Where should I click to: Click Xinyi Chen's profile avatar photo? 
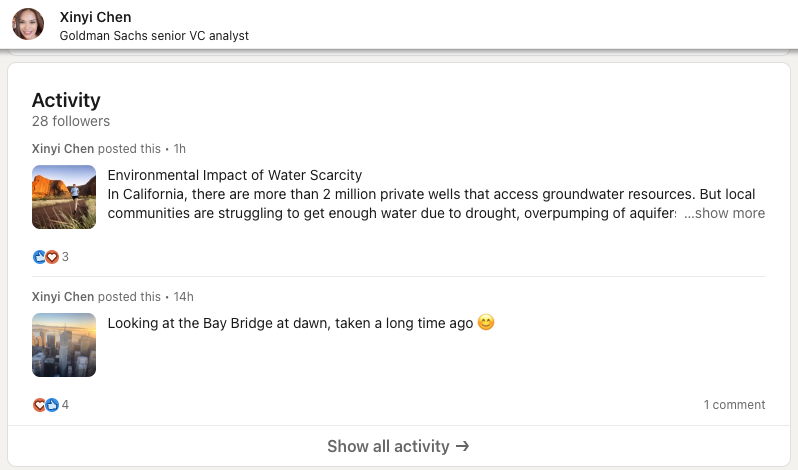(28, 25)
